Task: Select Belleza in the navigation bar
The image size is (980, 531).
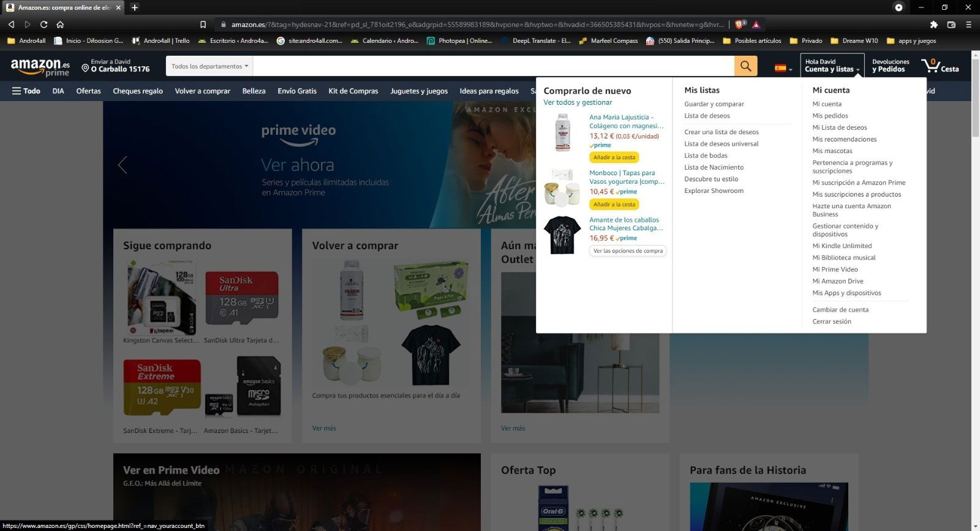Action: tap(254, 91)
